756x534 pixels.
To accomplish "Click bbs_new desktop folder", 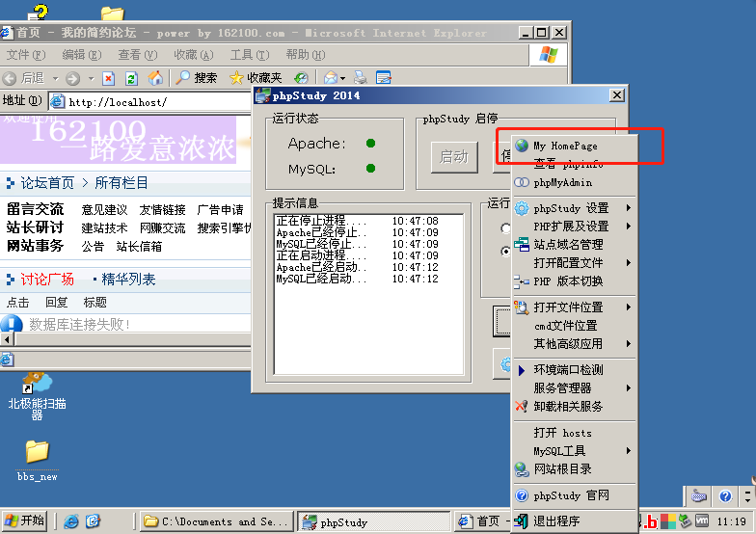I will point(37,461).
